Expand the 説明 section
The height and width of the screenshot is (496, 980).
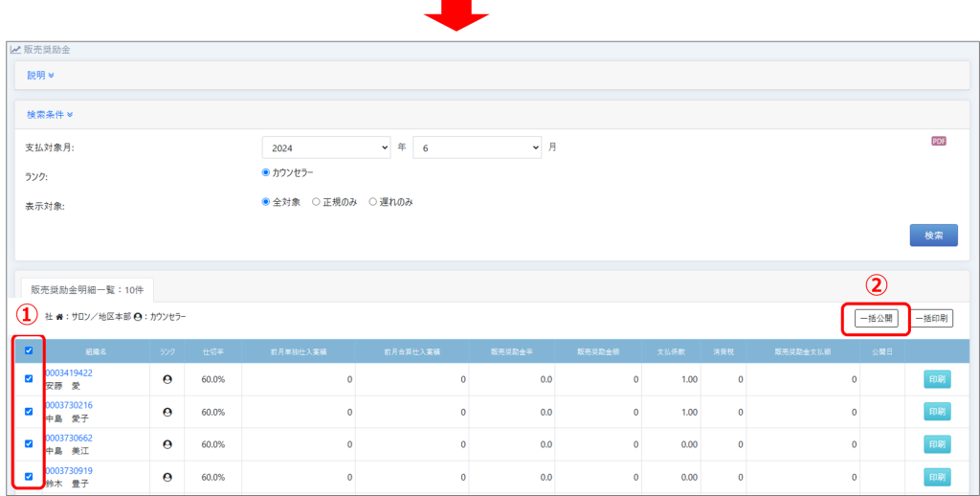pyautogui.click(x=40, y=75)
